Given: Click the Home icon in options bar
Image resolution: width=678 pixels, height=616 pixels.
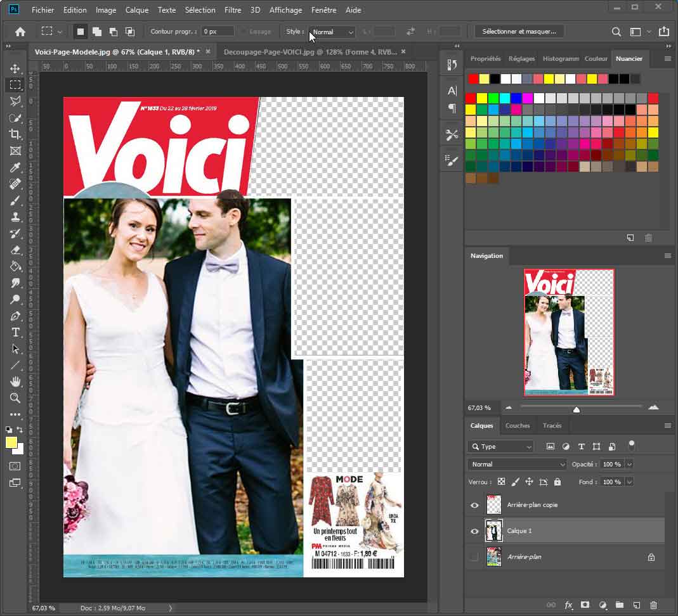Looking at the screenshot, I should click(20, 32).
